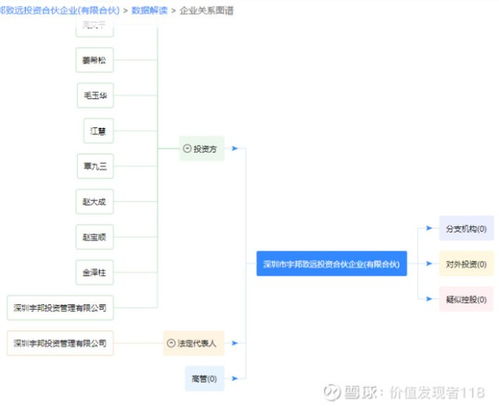Select the 赵宝顺 investor node

(95, 237)
